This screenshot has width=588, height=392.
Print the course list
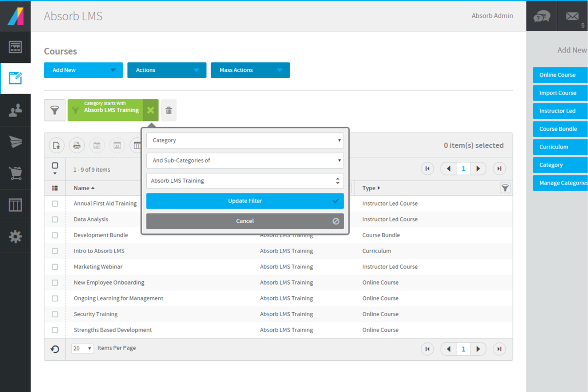[77, 145]
